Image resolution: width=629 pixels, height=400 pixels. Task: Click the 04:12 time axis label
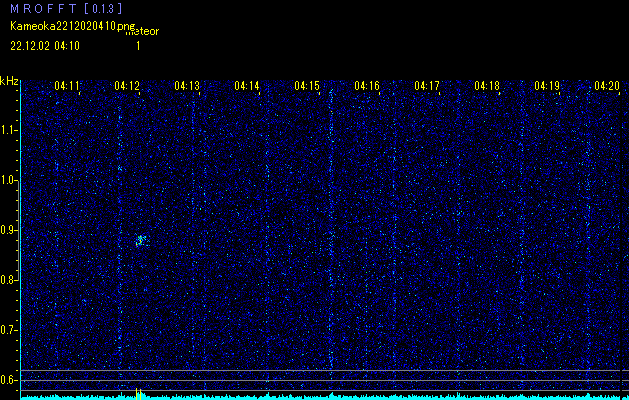click(127, 86)
